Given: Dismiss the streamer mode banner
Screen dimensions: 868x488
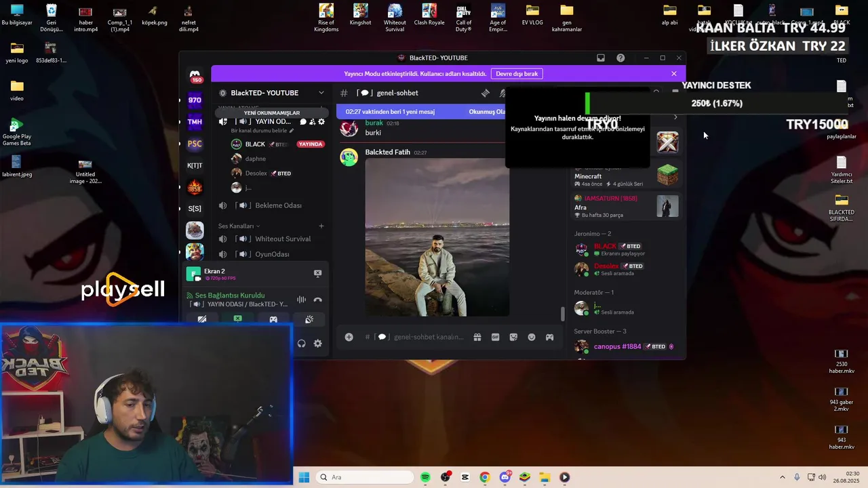Looking at the screenshot, I should coord(674,73).
